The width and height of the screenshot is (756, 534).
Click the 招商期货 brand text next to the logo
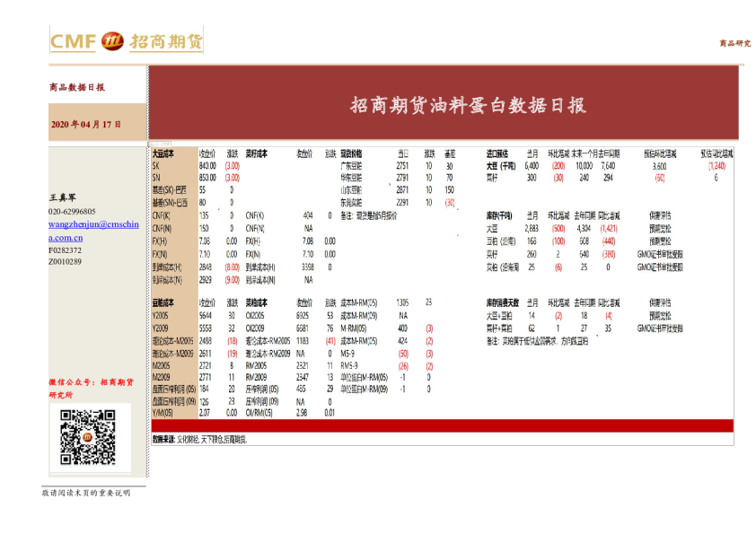[165, 40]
